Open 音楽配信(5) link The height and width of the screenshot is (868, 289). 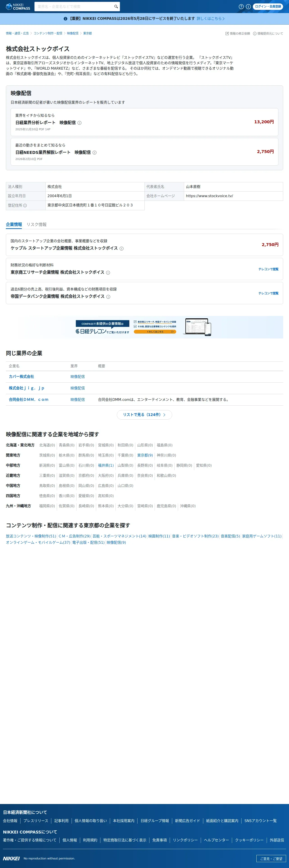tap(230, 536)
